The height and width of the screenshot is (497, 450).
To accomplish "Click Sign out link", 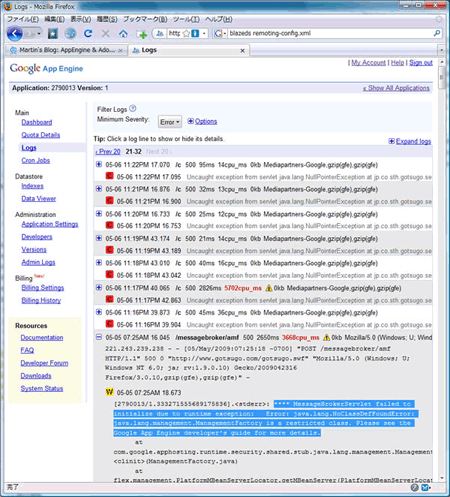I will (421, 63).
